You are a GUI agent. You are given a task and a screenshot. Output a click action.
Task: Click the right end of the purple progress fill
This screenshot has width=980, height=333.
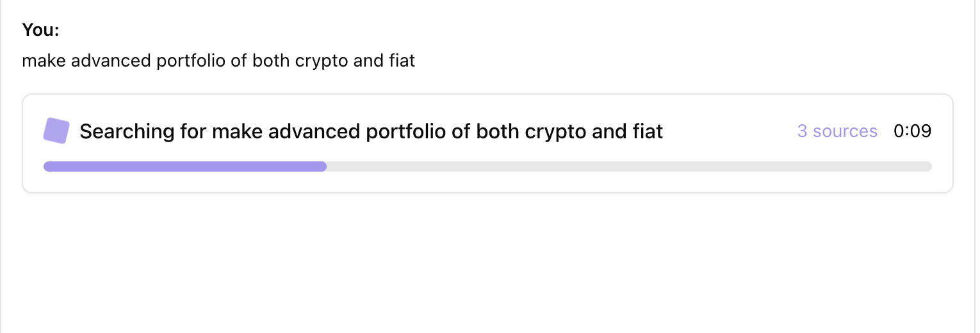tap(323, 166)
